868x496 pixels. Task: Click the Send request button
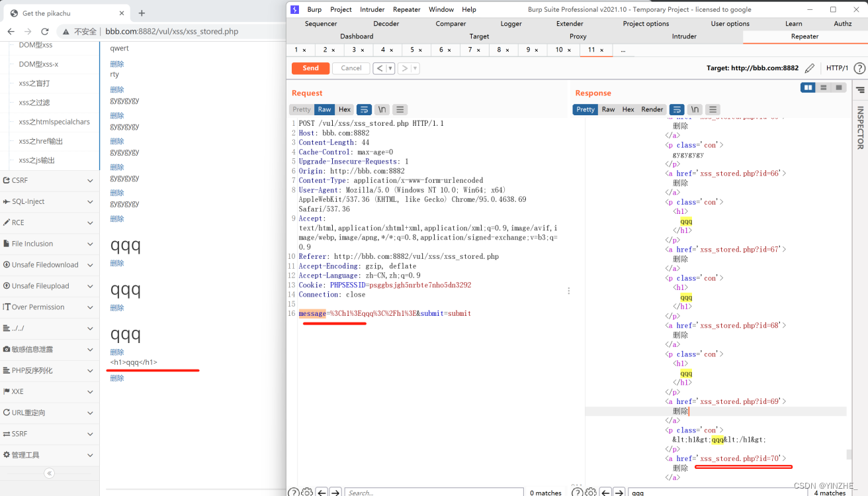[310, 68]
